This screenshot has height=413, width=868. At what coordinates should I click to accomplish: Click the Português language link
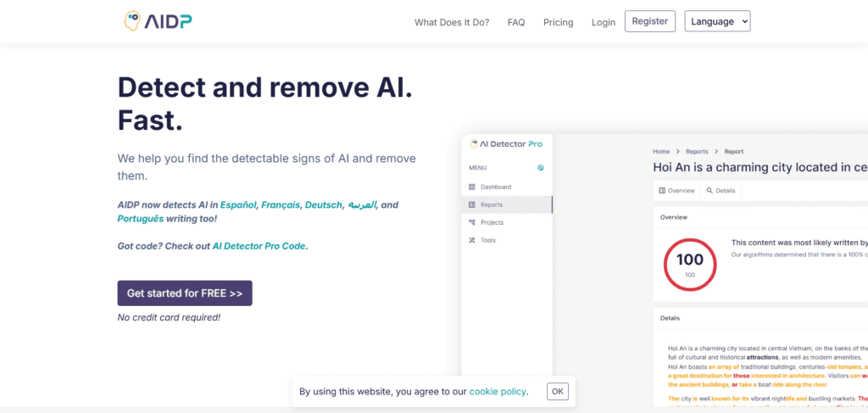pyautogui.click(x=141, y=219)
